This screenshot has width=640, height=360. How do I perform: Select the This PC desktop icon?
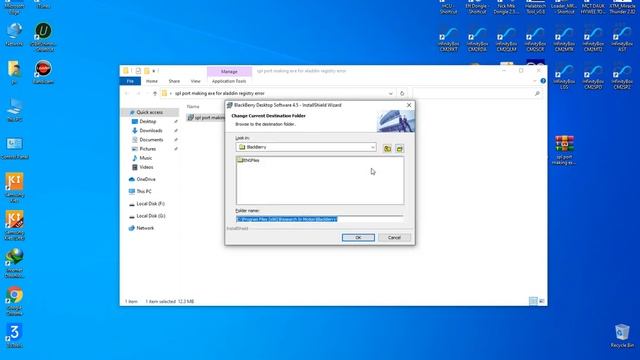(x=14, y=110)
